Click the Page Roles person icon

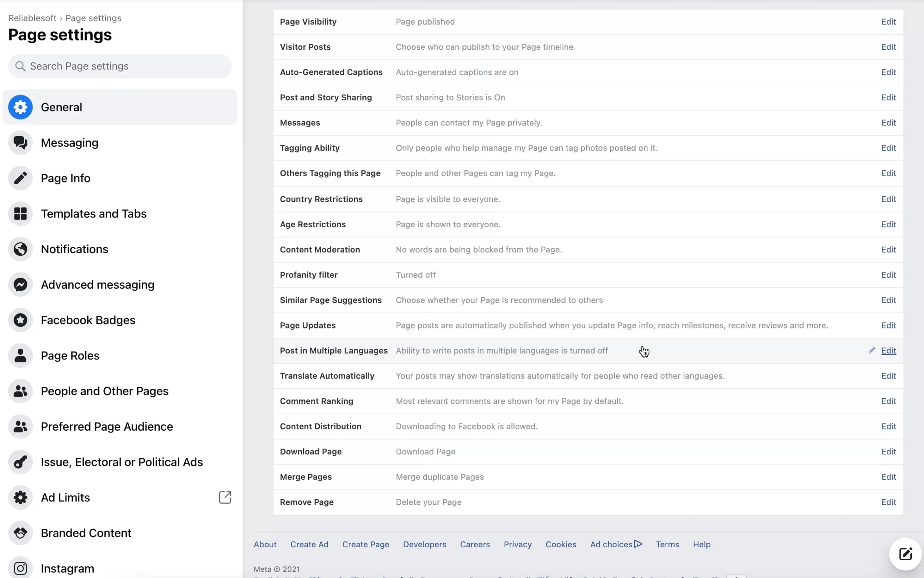[20, 355]
